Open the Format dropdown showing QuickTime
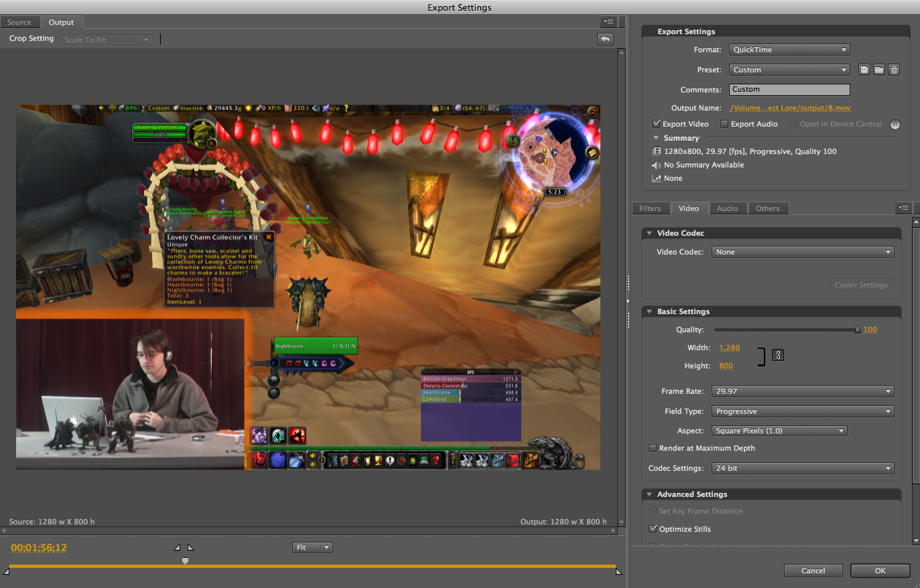920x588 pixels. (789, 50)
